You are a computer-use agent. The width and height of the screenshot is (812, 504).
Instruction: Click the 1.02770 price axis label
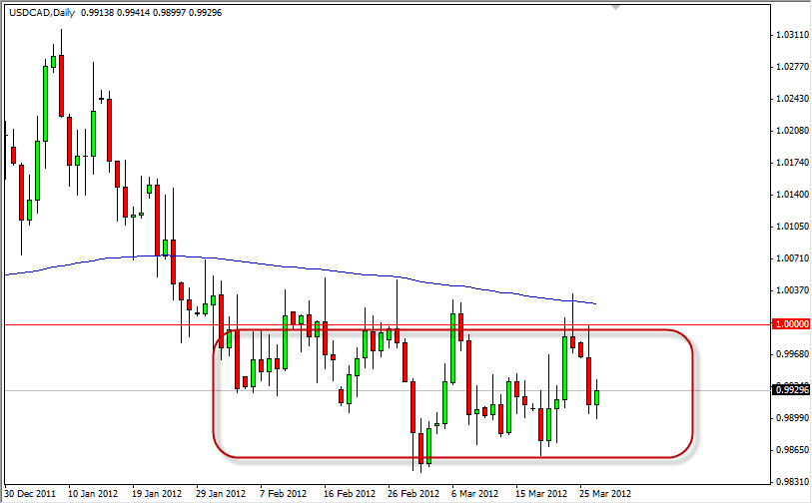click(792, 67)
